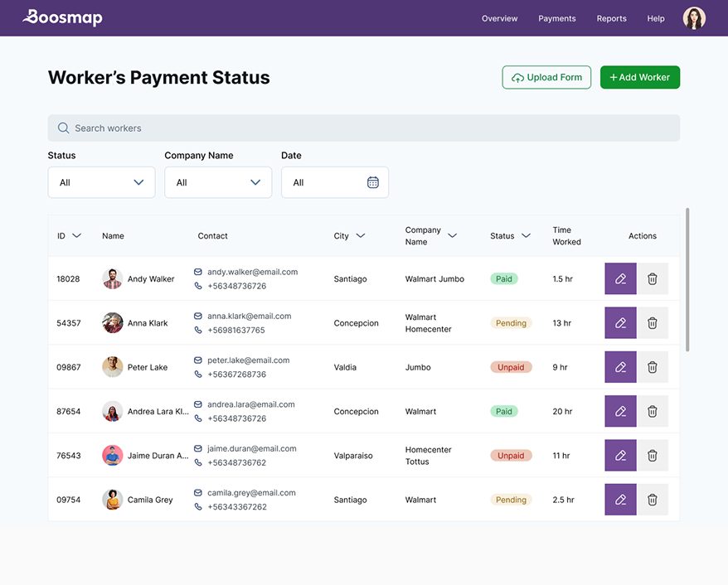Click the name Peter Lake
The height and width of the screenshot is (585, 728).
pyautogui.click(x=148, y=367)
